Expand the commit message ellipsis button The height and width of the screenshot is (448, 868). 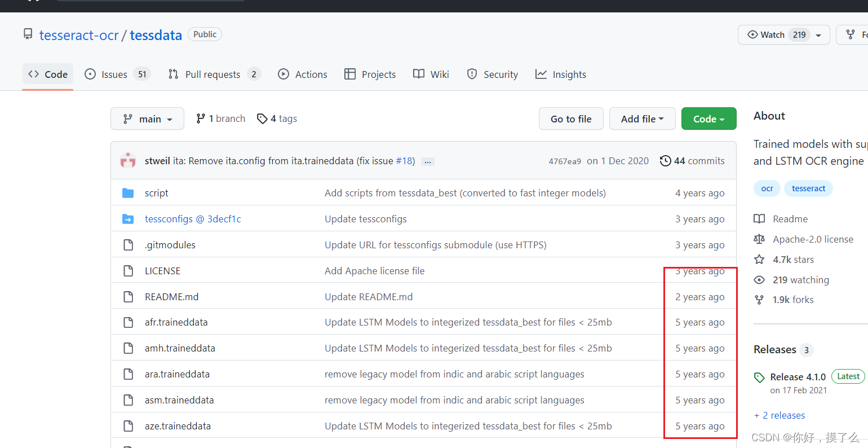click(x=428, y=161)
